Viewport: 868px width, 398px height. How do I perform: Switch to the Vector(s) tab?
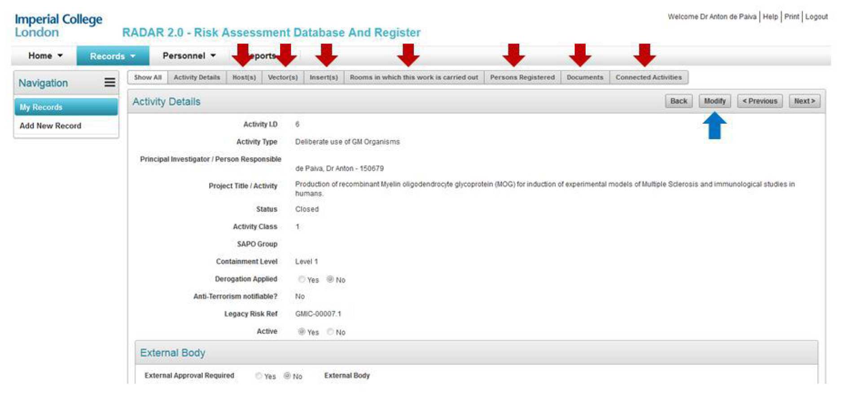tap(282, 77)
